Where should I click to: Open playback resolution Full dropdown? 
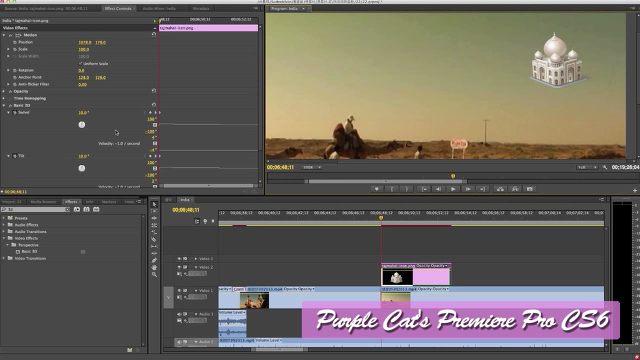click(587, 167)
